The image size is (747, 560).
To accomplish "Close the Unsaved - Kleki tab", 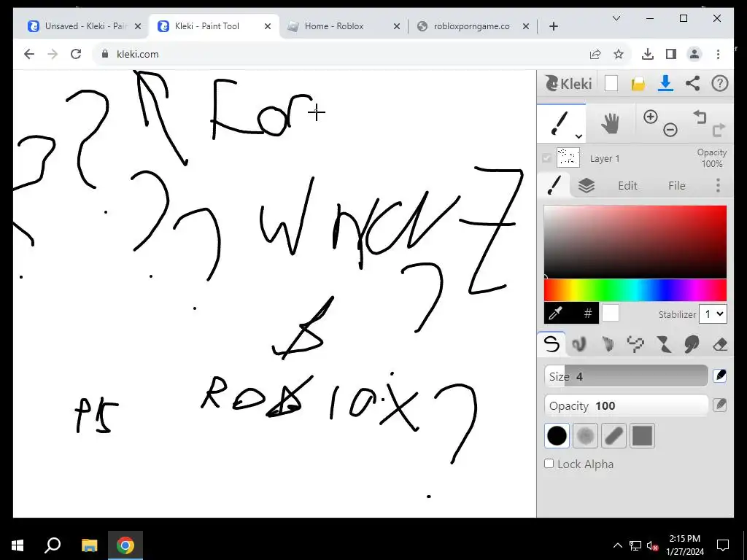I will point(138,26).
